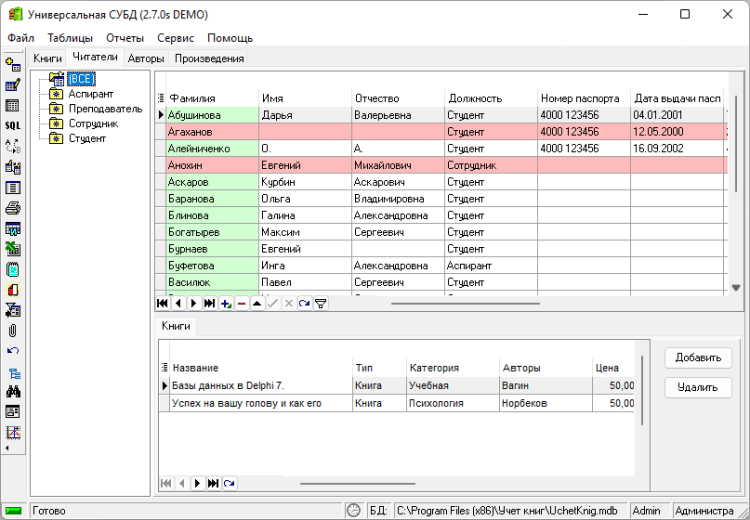Click the blue undo arrow icon

pos(13,351)
